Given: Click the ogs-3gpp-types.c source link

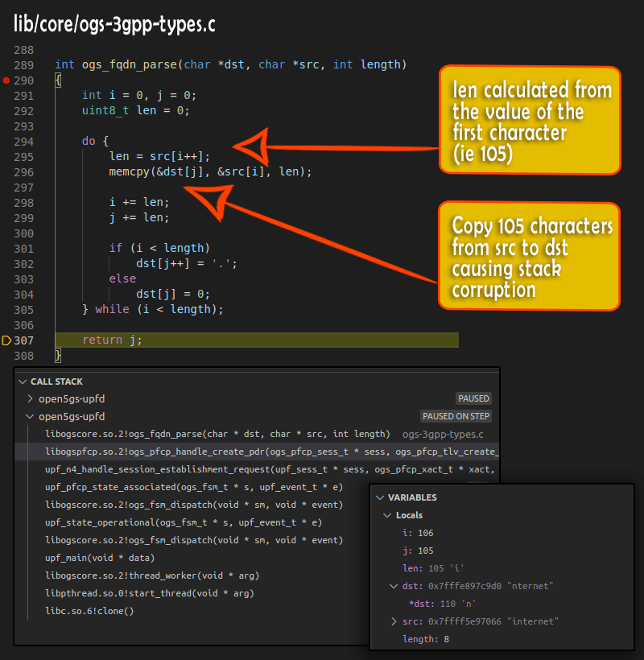Looking at the screenshot, I should point(442,434).
